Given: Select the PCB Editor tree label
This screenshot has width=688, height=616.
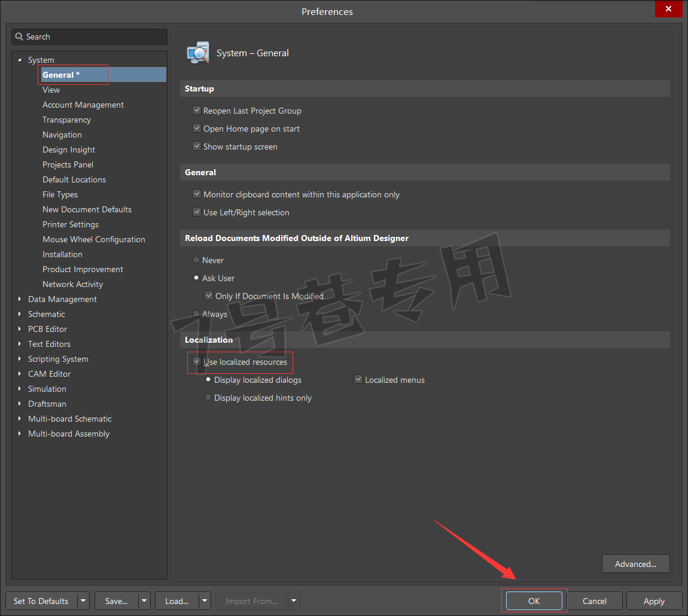Looking at the screenshot, I should point(47,329).
